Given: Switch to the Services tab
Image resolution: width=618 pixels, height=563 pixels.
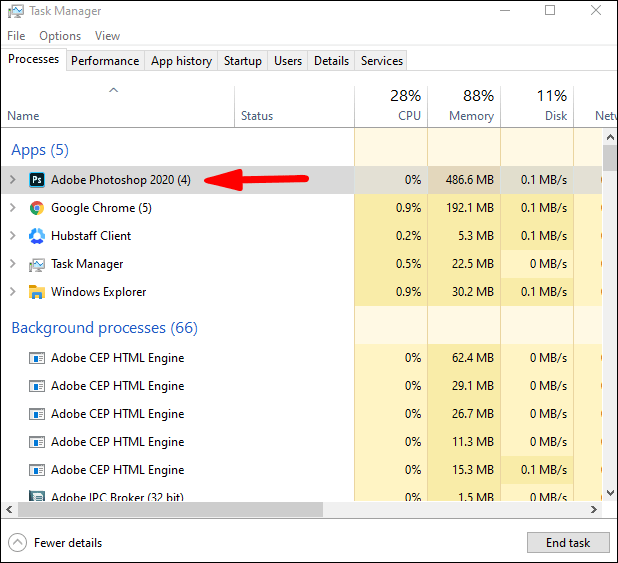Looking at the screenshot, I should [x=382, y=61].
